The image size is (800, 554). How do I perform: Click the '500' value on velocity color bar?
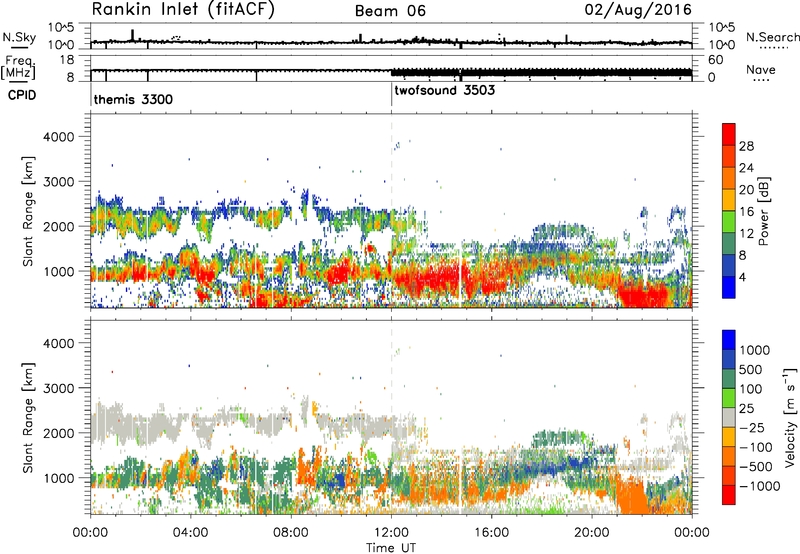[x=750, y=370]
